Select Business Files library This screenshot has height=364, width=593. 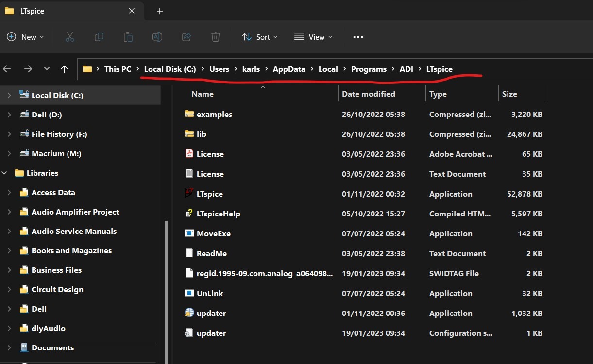tap(56, 270)
